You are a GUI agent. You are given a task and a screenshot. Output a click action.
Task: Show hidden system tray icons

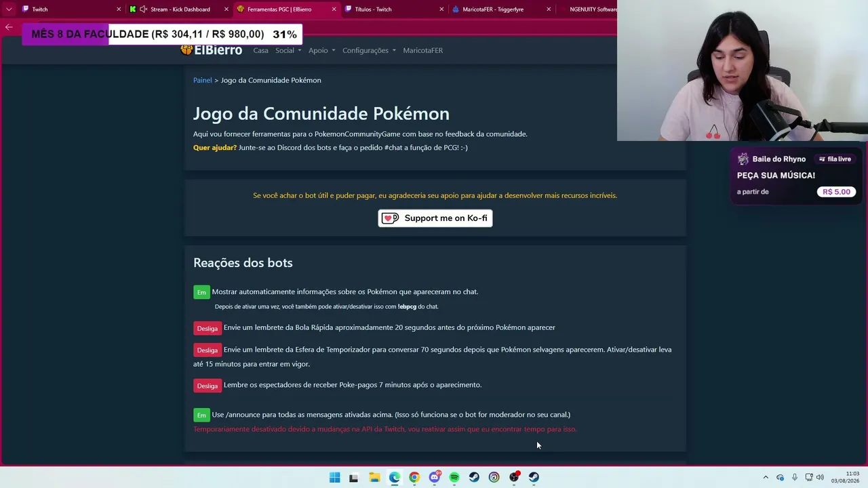click(766, 477)
